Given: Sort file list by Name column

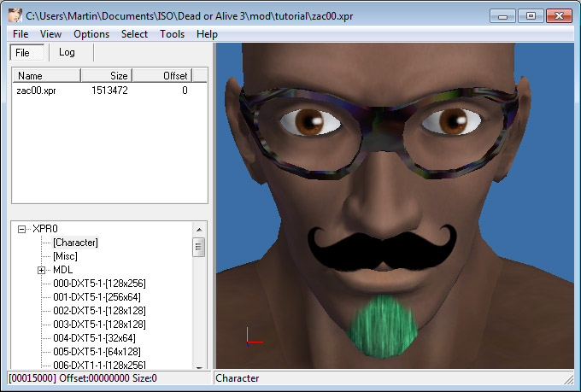Looking at the screenshot, I should (47, 76).
